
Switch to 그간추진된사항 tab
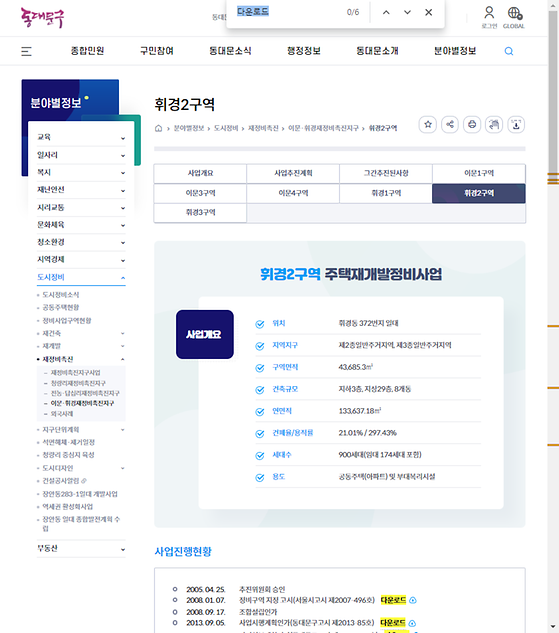(386, 173)
